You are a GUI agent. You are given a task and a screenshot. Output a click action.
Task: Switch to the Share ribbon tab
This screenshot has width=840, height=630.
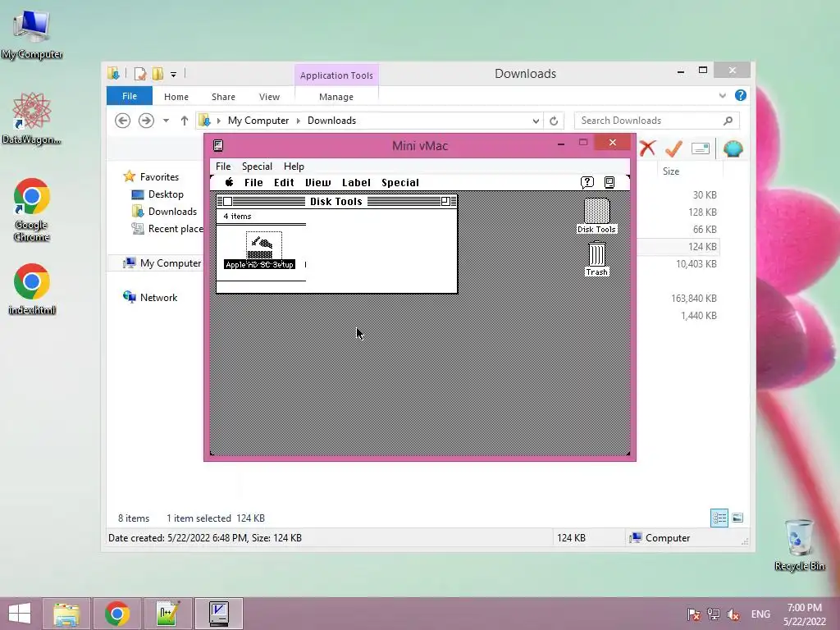click(223, 97)
